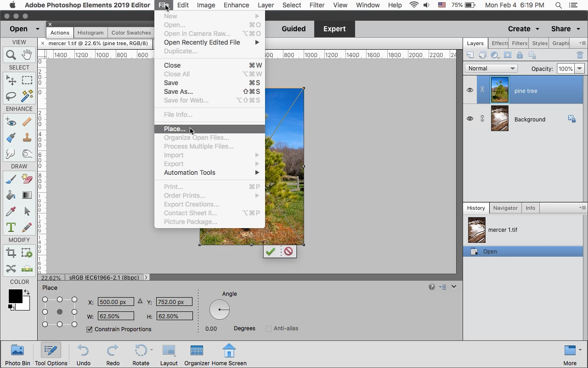Select the Lasso tool
The height and width of the screenshot is (368, 588).
coord(11,96)
